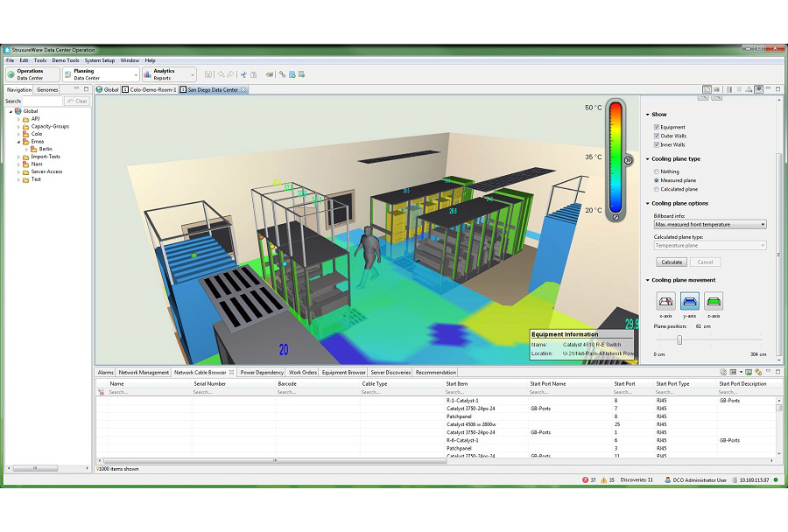
Task: Switch to the Equipment Browser tab
Action: click(x=344, y=372)
